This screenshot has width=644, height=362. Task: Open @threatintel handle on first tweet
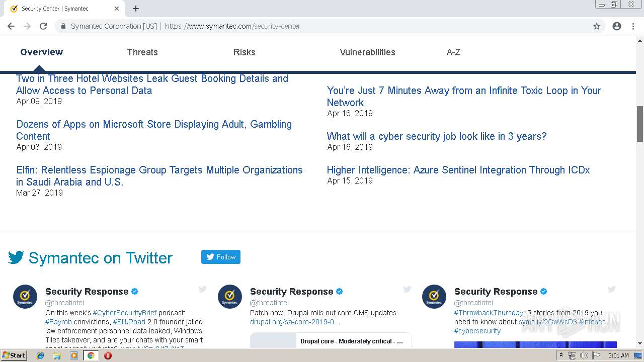[x=64, y=303]
